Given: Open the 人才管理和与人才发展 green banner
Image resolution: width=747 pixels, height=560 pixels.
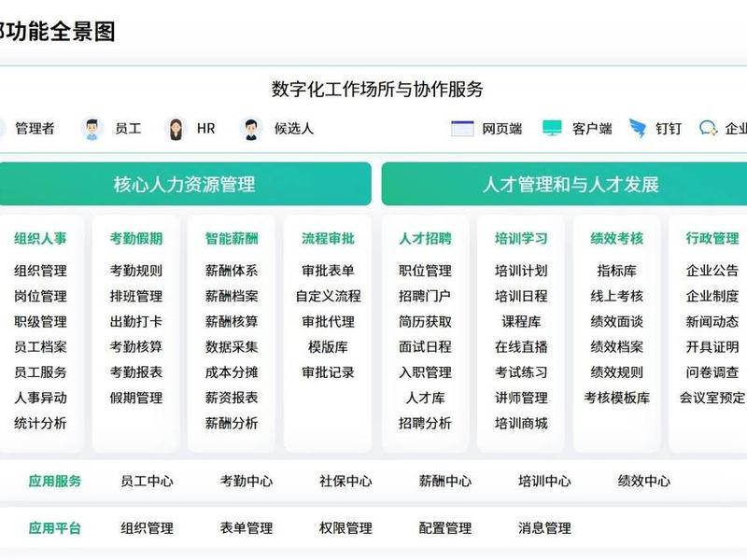Looking at the screenshot, I should (565, 184).
